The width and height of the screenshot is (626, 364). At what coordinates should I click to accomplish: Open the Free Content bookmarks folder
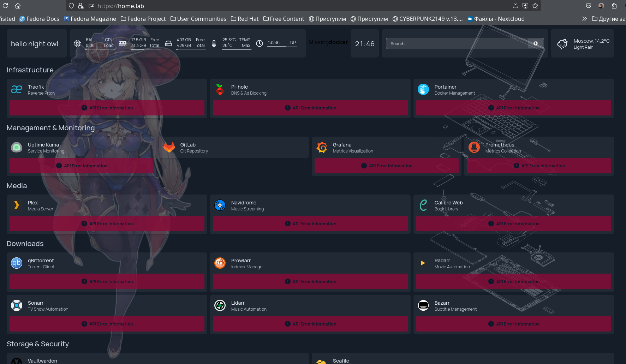(x=284, y=19)
